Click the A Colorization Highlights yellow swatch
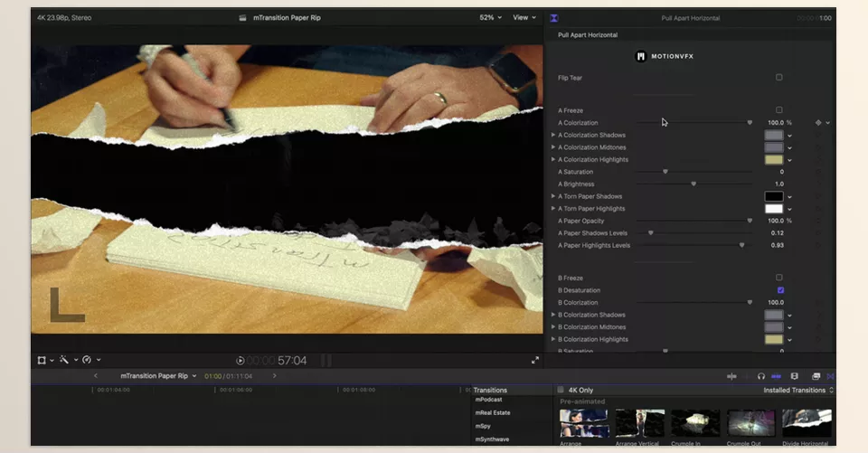Image resolution: width=868 pixels, height=453 pixels. pos(774,159)
